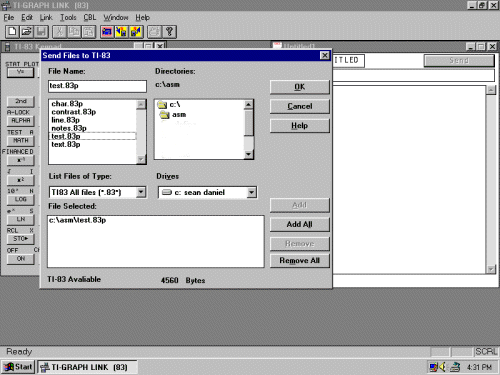Click the Directories list scroll-down arrow
500x375 pixels.
point(248,154)
